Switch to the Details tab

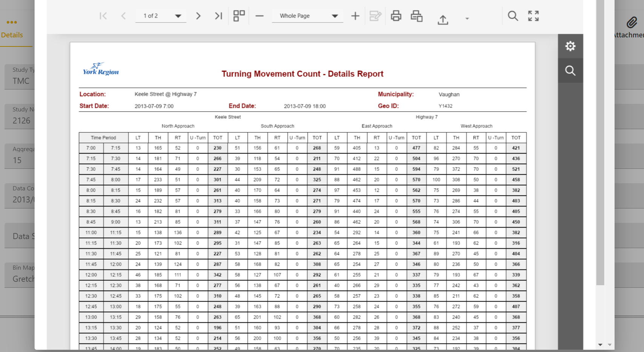(12, 35)
